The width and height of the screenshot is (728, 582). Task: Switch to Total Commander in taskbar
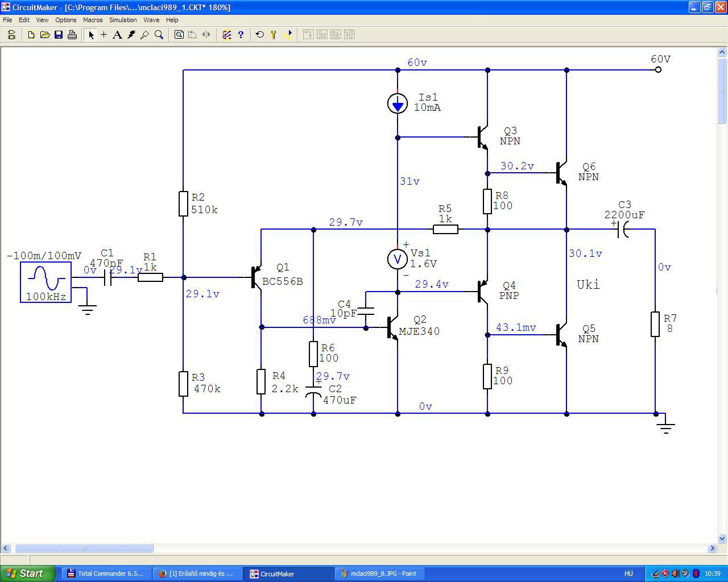coord(106,573)
